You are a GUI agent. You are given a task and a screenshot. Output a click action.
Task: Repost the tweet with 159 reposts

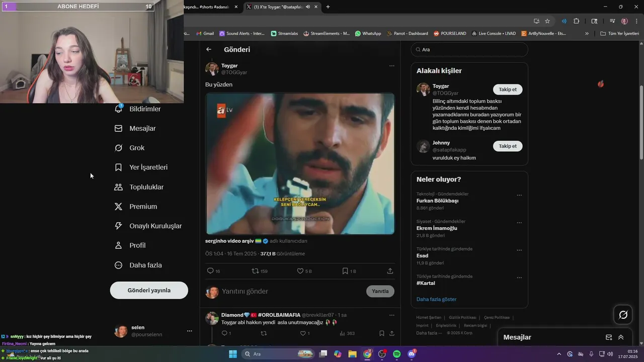[255, 271]
